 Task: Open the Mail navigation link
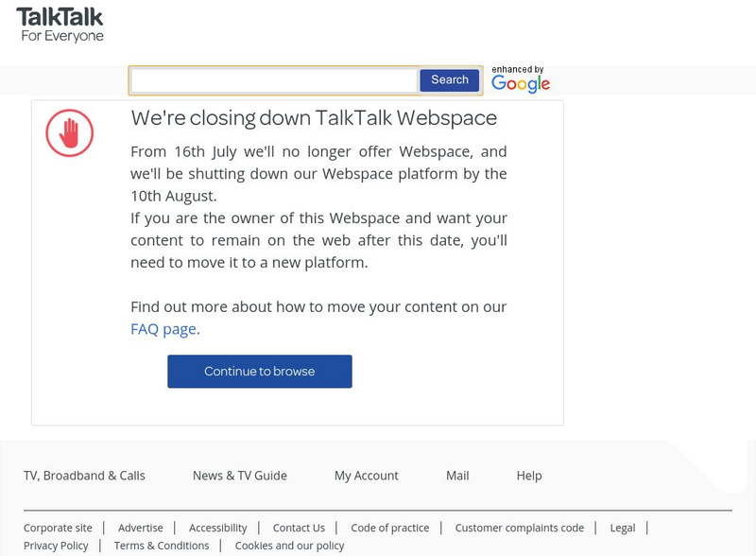[457, 476]
